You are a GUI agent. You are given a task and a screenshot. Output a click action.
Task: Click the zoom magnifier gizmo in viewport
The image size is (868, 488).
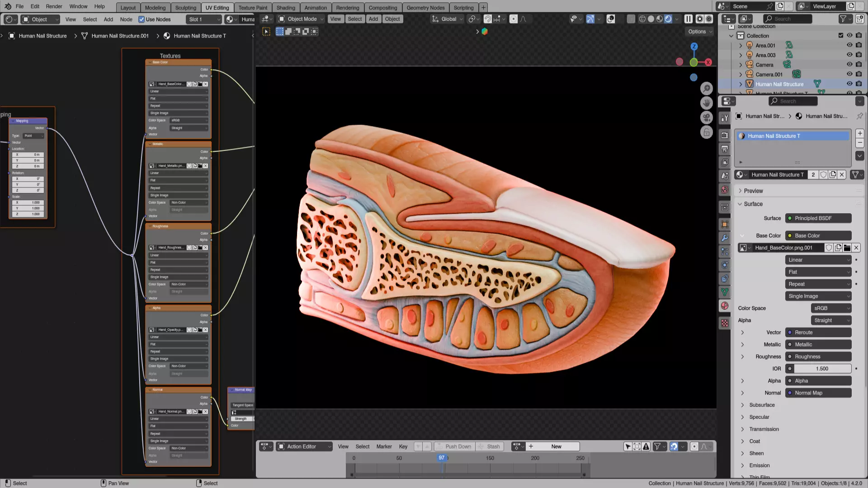(707, 89)
